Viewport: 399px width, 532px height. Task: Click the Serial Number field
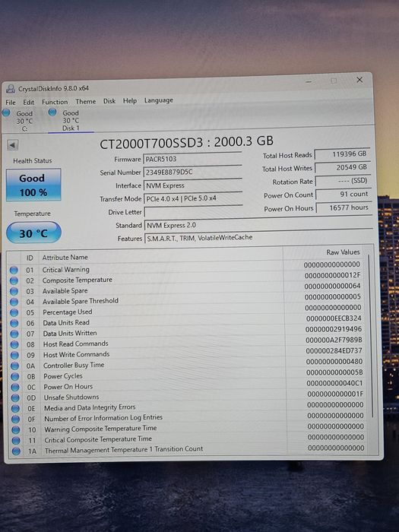[192, 172]
